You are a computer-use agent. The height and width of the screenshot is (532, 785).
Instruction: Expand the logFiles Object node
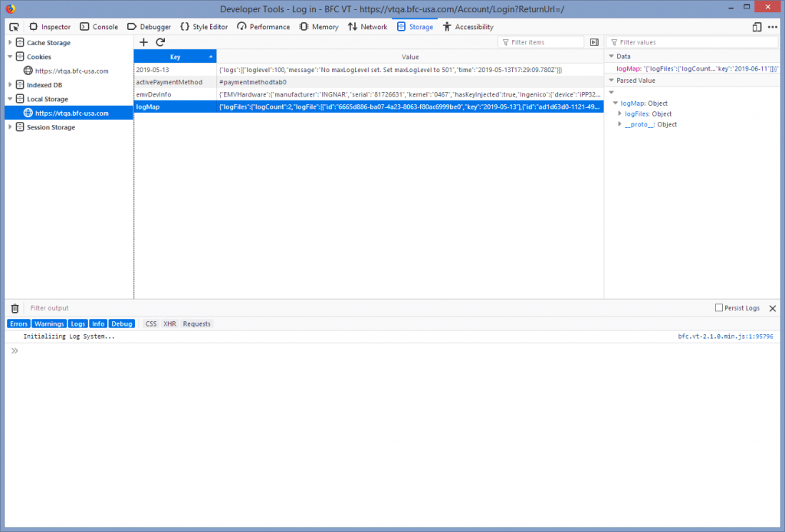click(619, 113)
